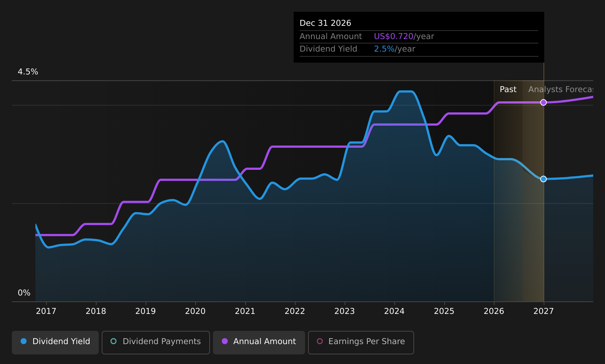Click the US$0.720/year tooltip value

[404, 36]
